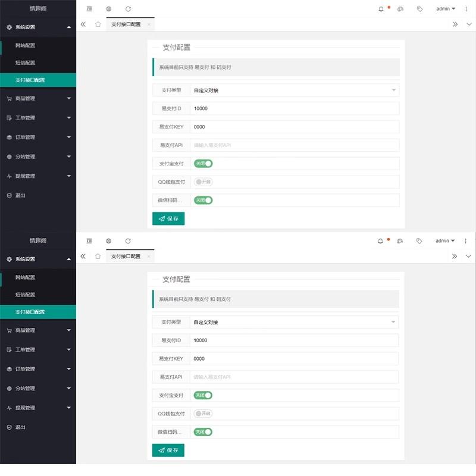
Task: Click the theme palette icon in the upper header
Action: point(400,9)
